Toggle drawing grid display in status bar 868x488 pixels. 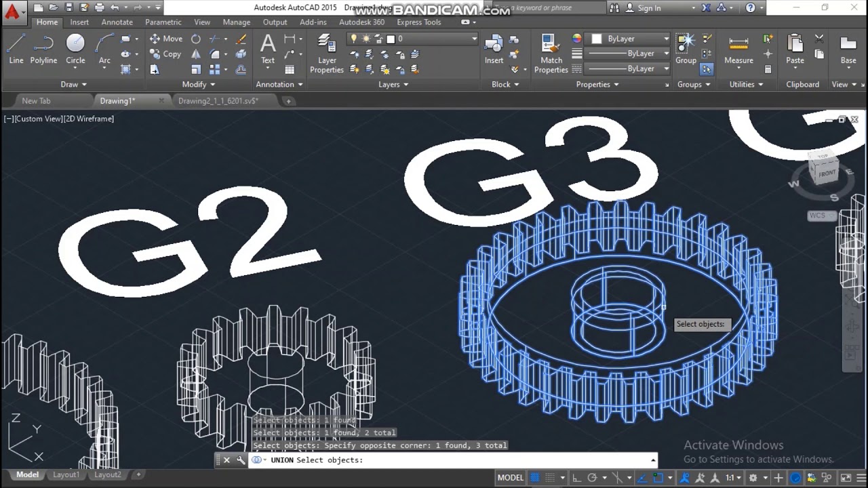click(534, 478)
